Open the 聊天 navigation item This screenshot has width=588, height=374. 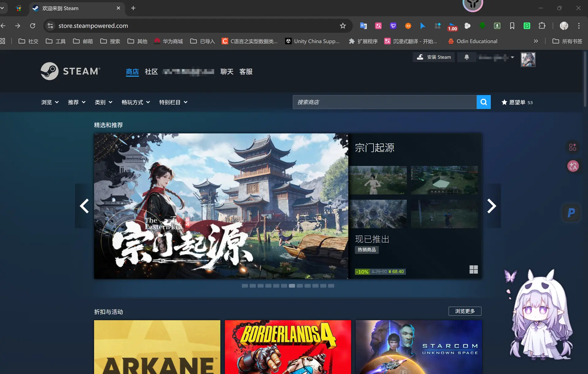click(x=227, y=72)
